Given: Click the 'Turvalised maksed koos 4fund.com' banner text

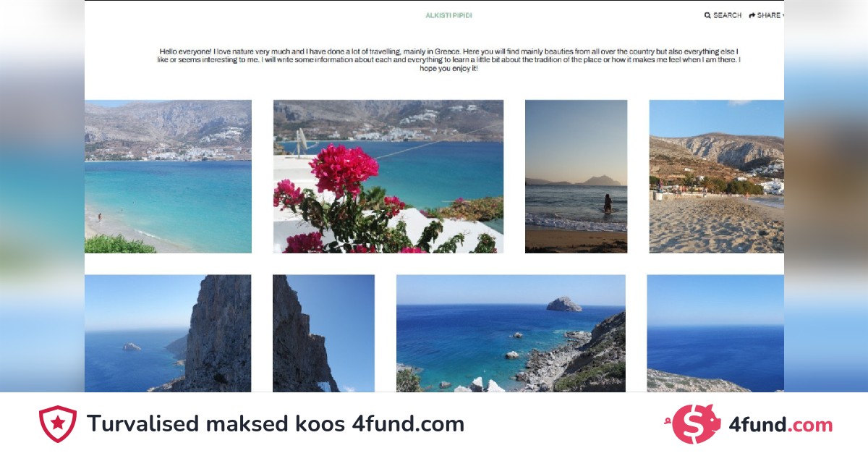Looking at the screenshot, I should coord(276,424).
